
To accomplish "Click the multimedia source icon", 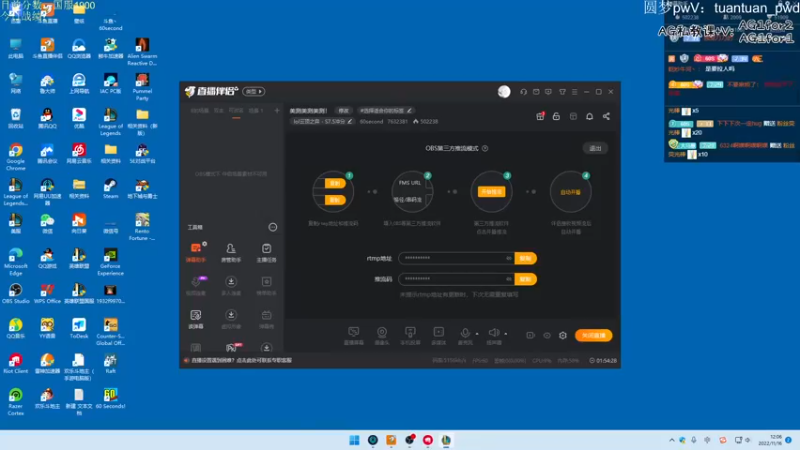I will [438, 335].
